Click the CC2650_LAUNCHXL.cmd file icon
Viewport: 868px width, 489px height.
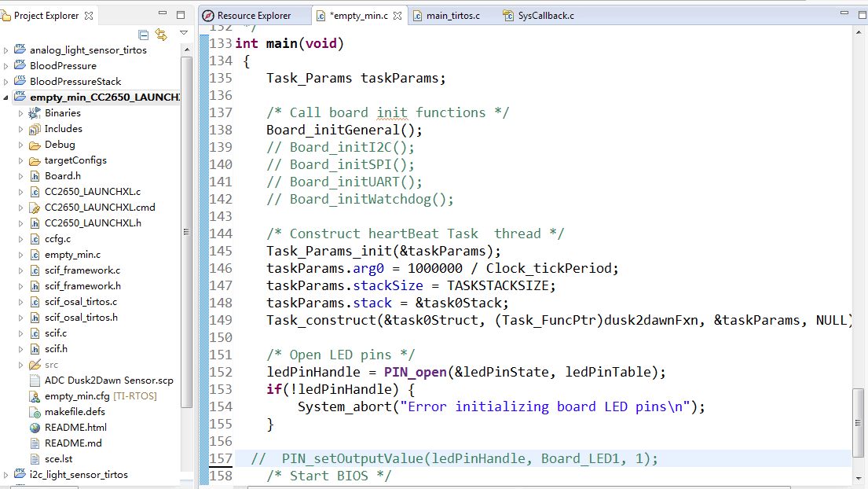pos(35,208)
